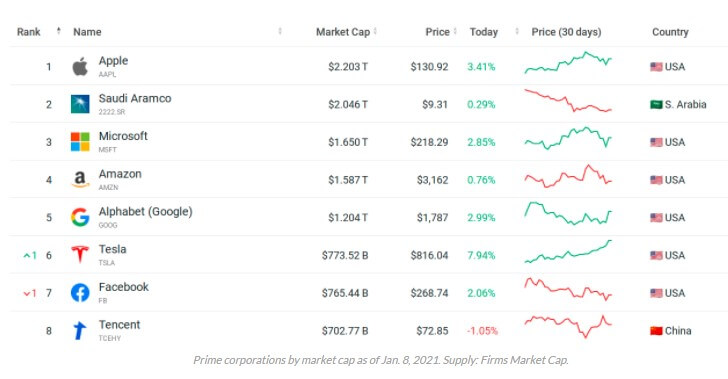The width and height of the screenshot is (728, 379).
Task: Open the Google G logo
Action: coord(80,217)
